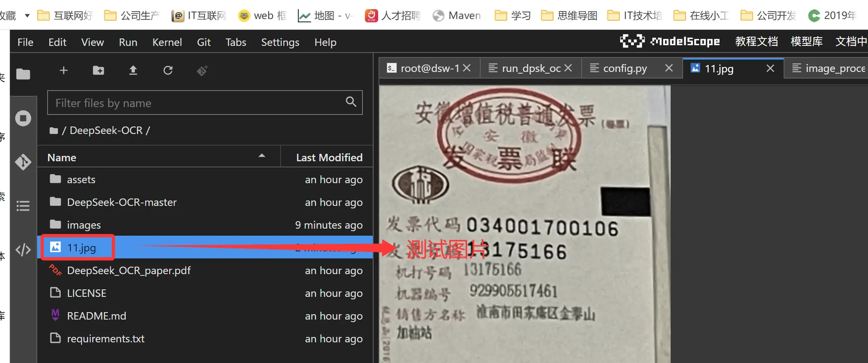Open the Run menu
This screenshot has height=363, width=868.
tap(128, 42)
